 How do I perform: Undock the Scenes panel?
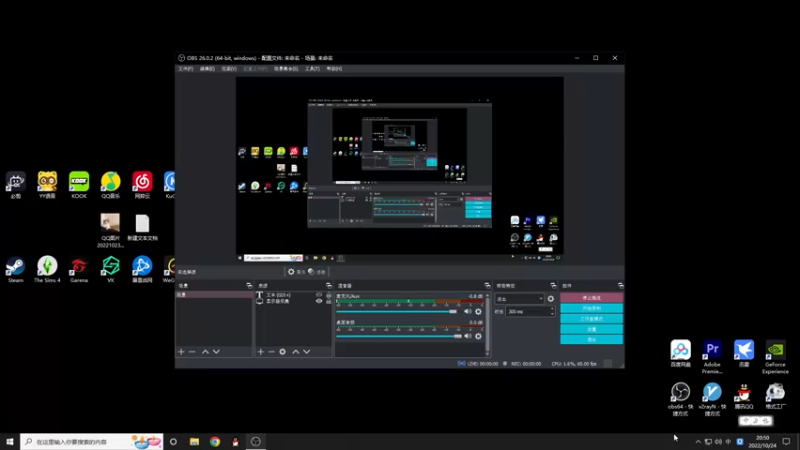249,286
